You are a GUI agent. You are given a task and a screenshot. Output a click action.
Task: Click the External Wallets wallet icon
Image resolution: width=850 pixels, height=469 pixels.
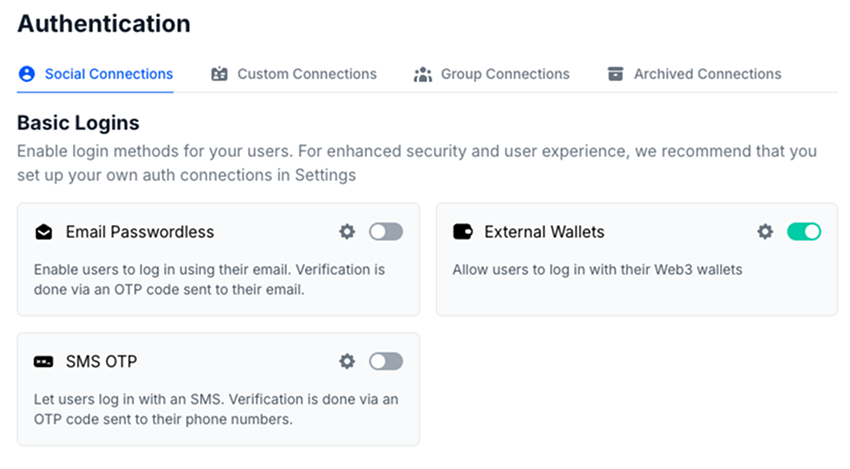tap(462, 232)
